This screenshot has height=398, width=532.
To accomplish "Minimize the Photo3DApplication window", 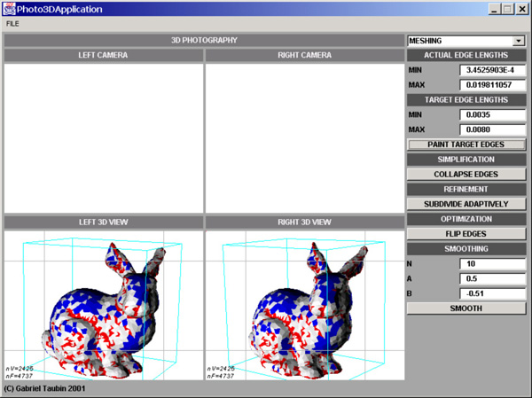I will pos(495,9).
